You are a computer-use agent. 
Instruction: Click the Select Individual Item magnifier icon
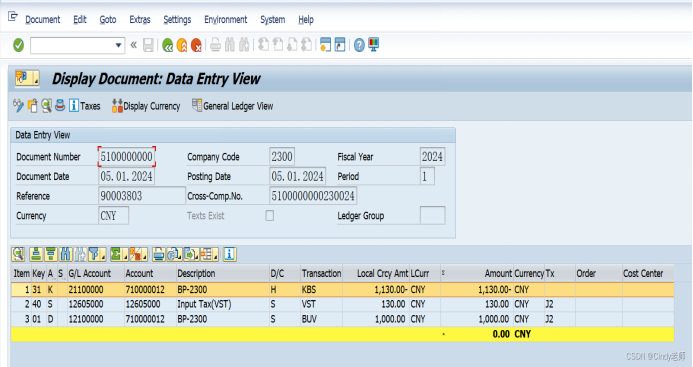point(46,106)
